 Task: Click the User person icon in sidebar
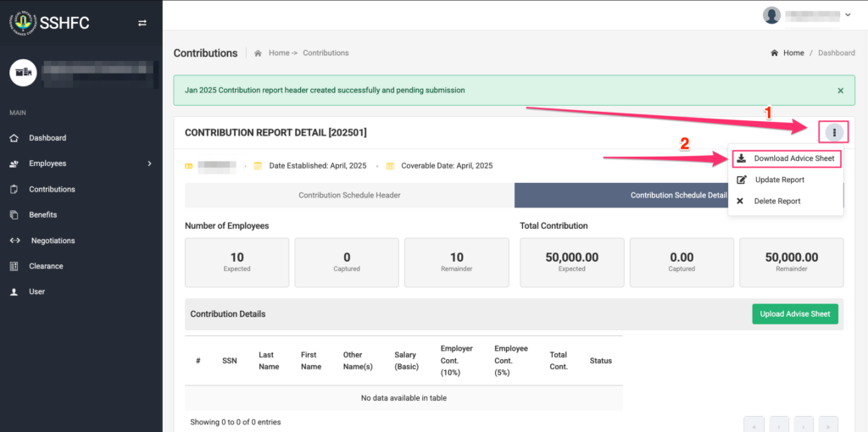click(14, 291)
